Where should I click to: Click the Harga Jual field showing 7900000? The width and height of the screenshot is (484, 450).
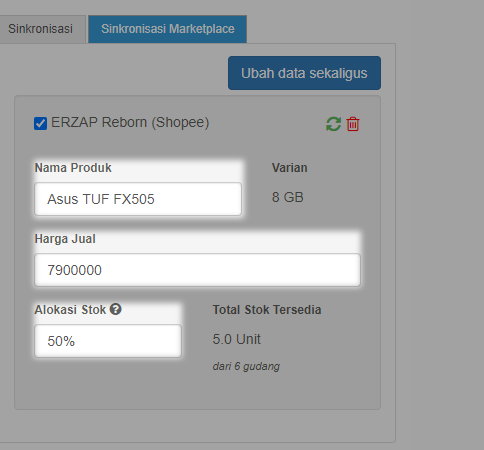(197, 270)
